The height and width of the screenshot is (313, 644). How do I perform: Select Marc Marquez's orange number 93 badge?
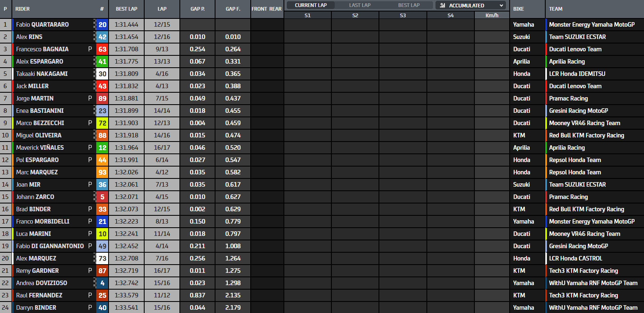tap(102, 172)
